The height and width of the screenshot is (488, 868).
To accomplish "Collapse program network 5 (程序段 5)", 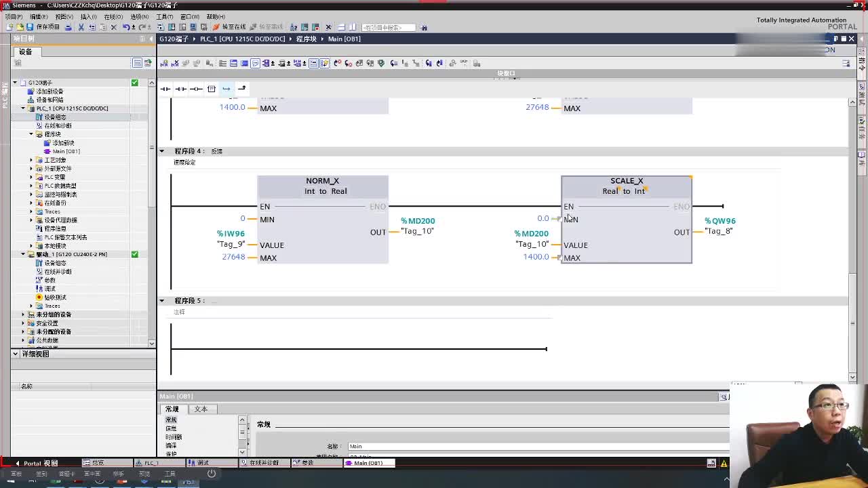I will (161, 300).
